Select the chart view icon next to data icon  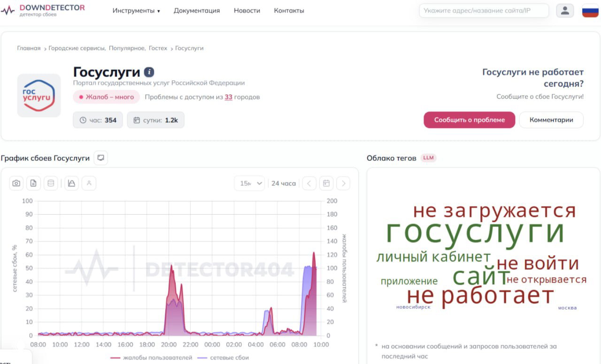[71, 183]
